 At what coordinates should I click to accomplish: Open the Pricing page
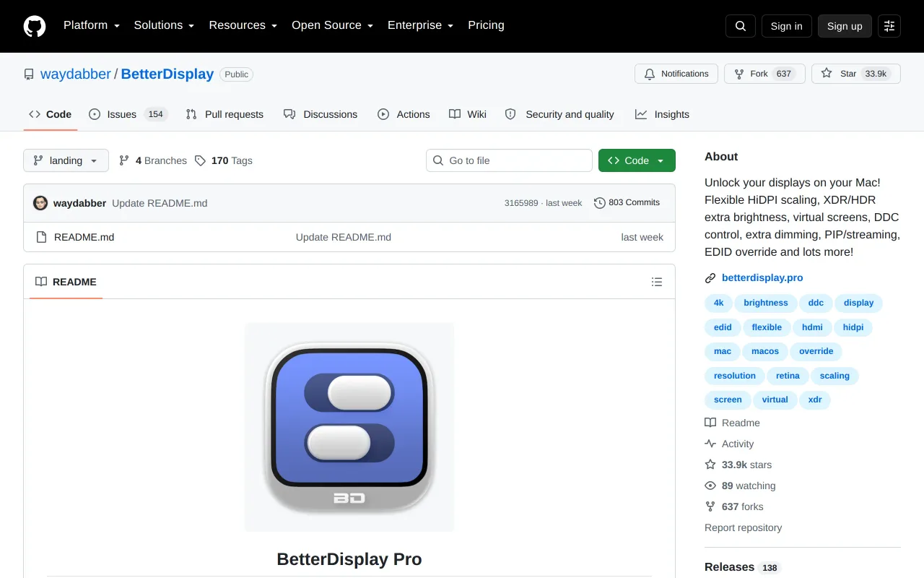[486, 25]
